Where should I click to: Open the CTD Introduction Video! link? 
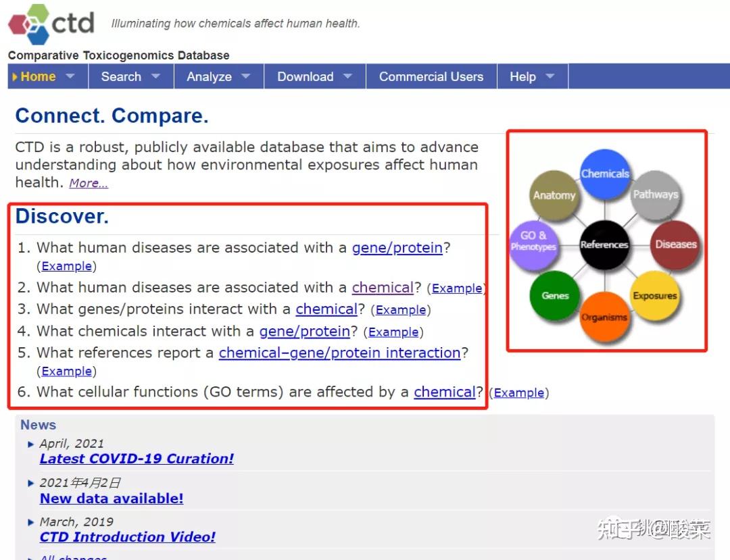pos(128,537)
